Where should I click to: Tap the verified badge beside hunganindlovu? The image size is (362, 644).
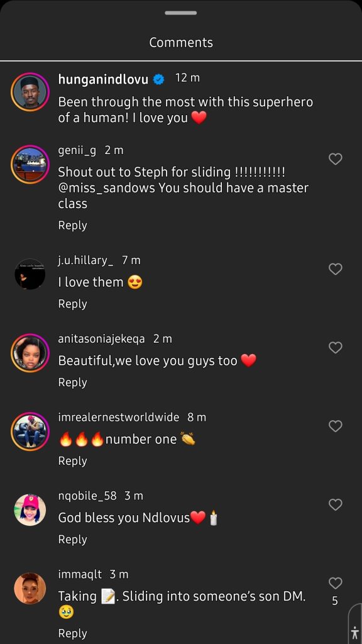(158, 79)
